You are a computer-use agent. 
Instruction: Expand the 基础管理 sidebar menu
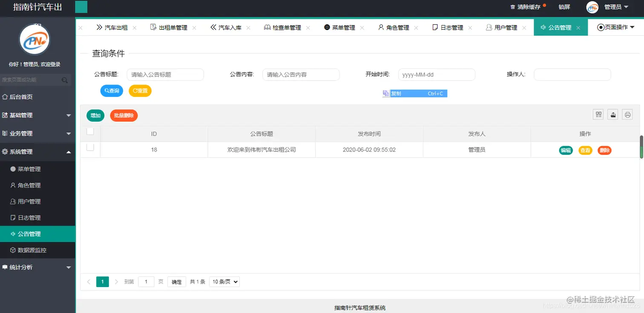(37, 115)
